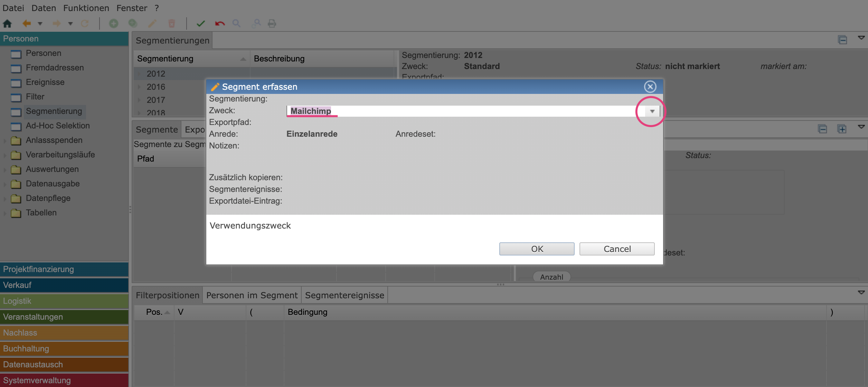
Task: Open the Zweck dropdown arrow
Action: tap(652, 111)
